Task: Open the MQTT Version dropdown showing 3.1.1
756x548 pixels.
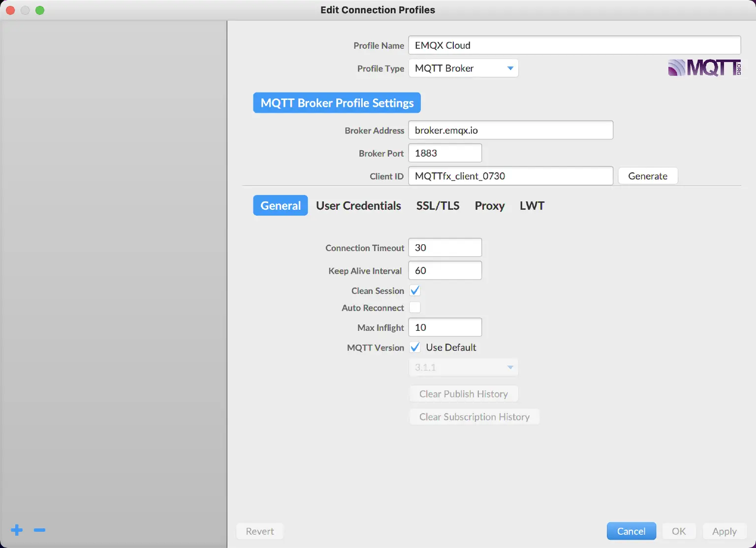Action: [x=463, y=367]
